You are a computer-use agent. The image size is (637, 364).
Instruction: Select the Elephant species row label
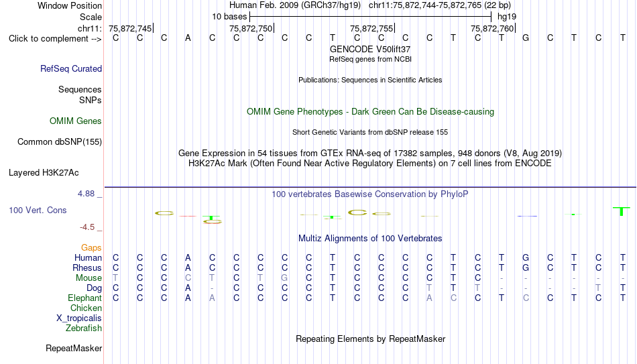[85, 298]
